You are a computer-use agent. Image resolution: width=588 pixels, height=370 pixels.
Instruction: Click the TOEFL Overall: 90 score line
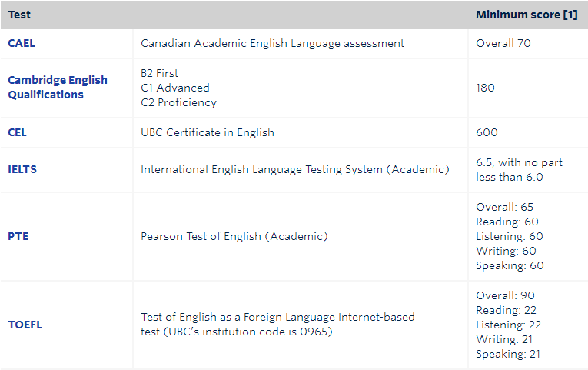click(x=505, y=295)
